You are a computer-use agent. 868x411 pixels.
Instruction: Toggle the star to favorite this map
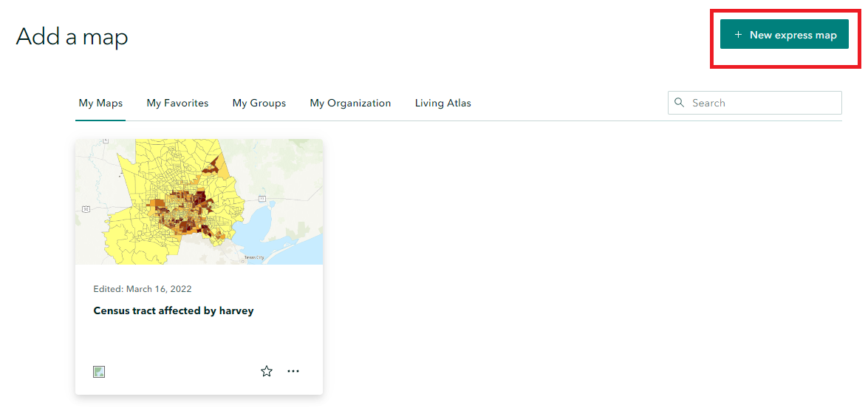(x=267, y=372)
